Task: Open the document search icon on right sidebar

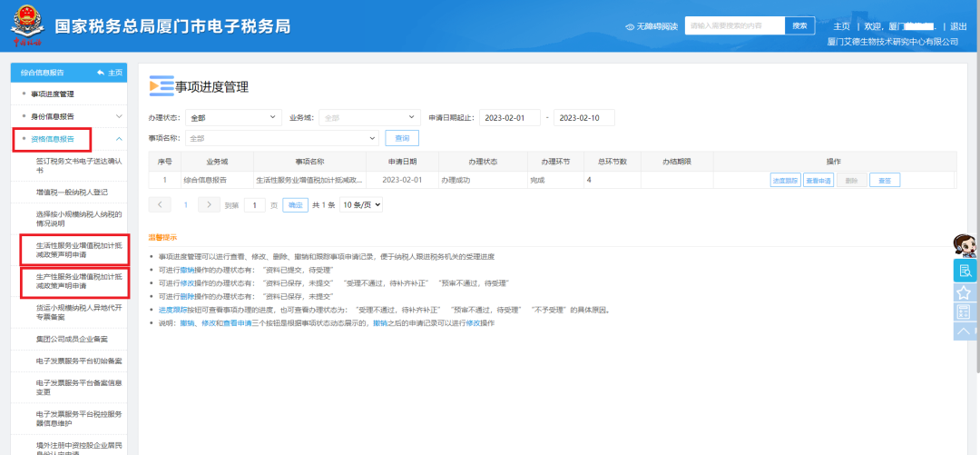Action: click(x=965, y=271)
